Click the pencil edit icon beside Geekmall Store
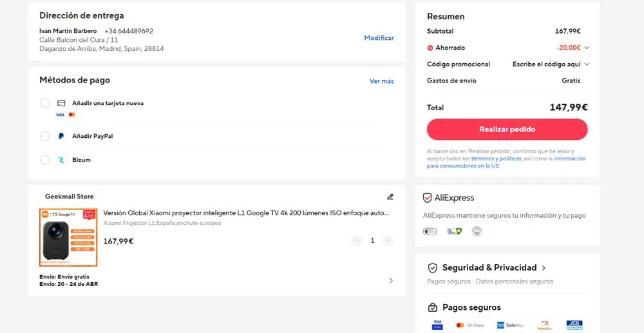 [x=390, y=196]
